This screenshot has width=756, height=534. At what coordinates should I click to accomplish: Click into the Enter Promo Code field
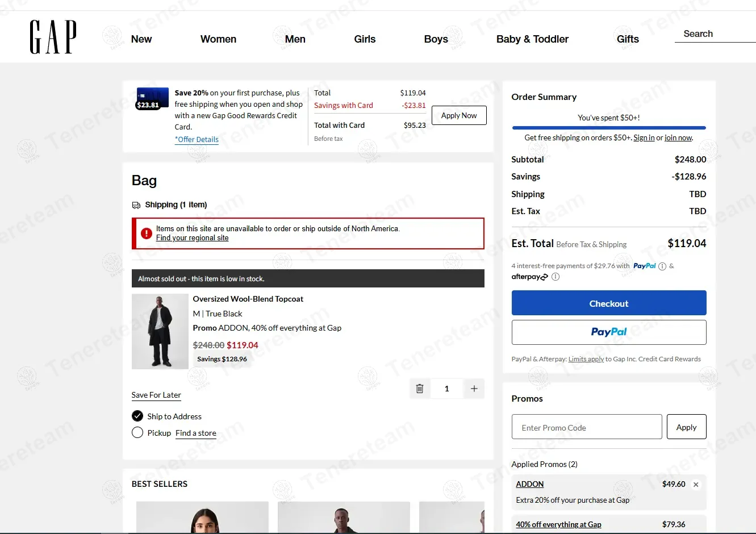coord(587,427)
